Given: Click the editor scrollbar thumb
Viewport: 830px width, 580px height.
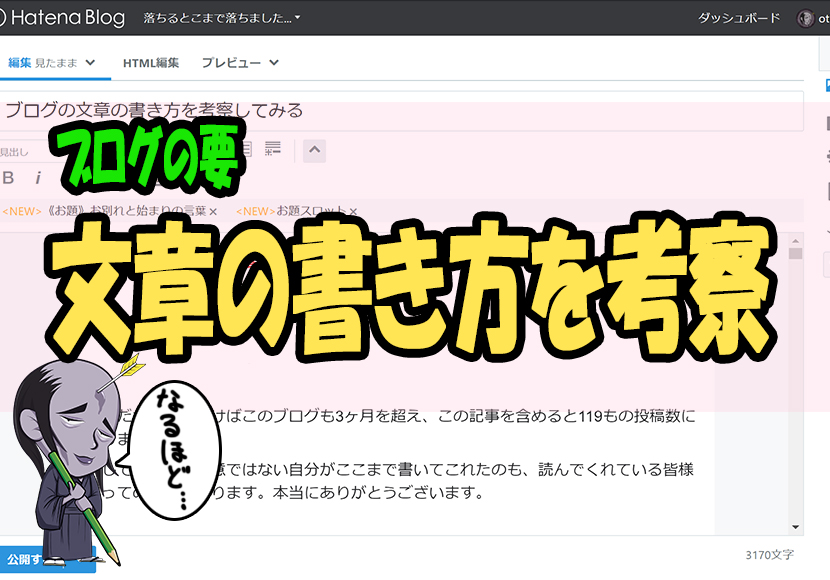Looking at the screenshot, I should point(796,253).
